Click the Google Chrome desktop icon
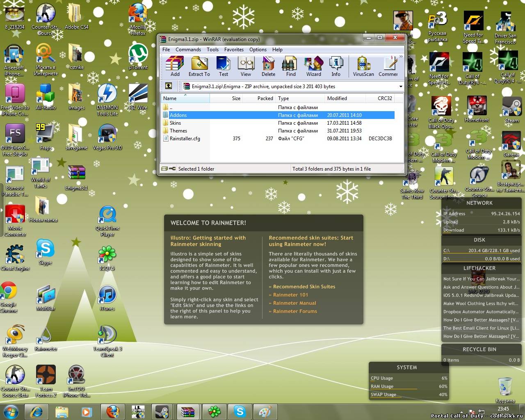The height and width of the screenshot is (420, 525). [9, 297]
